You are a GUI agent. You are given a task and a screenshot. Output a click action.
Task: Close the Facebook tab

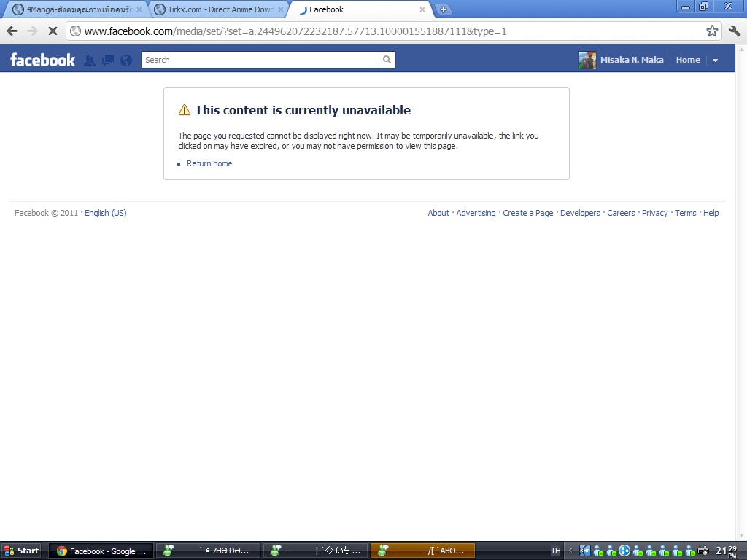[422, 9]
